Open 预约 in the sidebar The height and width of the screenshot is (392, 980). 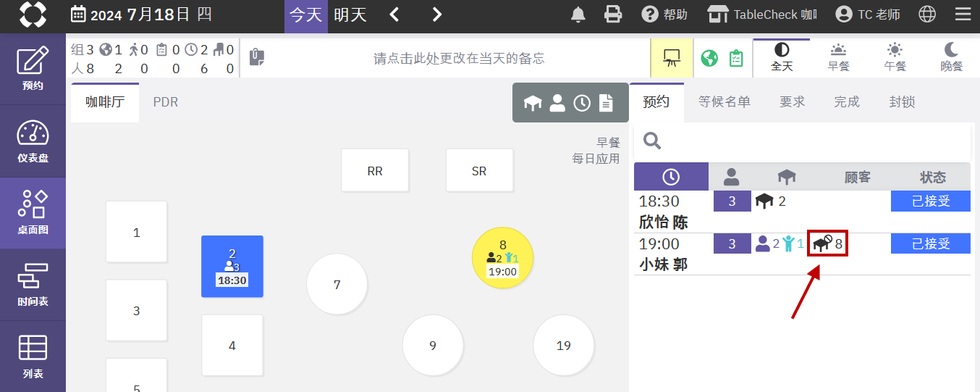pos(33,70)
